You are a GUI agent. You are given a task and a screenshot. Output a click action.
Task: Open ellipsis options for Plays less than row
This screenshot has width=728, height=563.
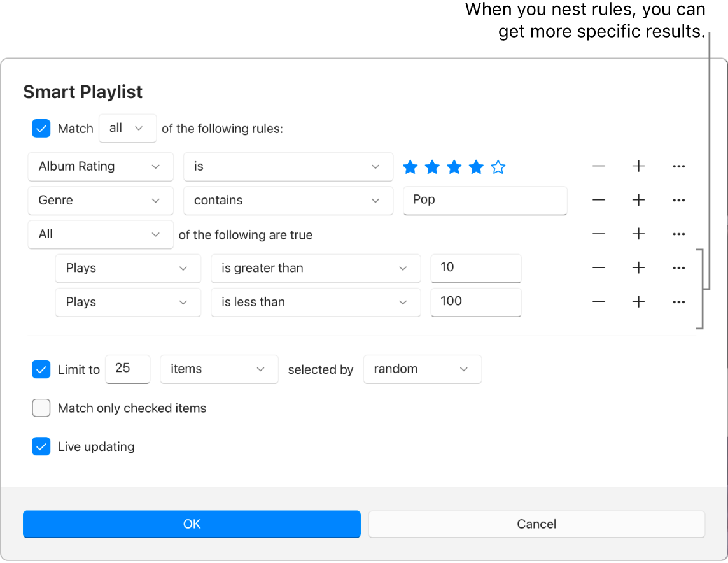tap(679, 302)
